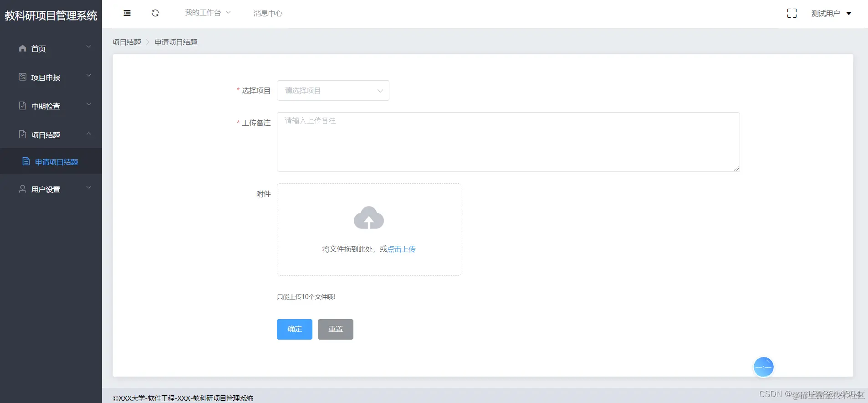Click the refresh icon in top bar
The width and height of the screenshot is (868, 403).
(x=155, y=13)
